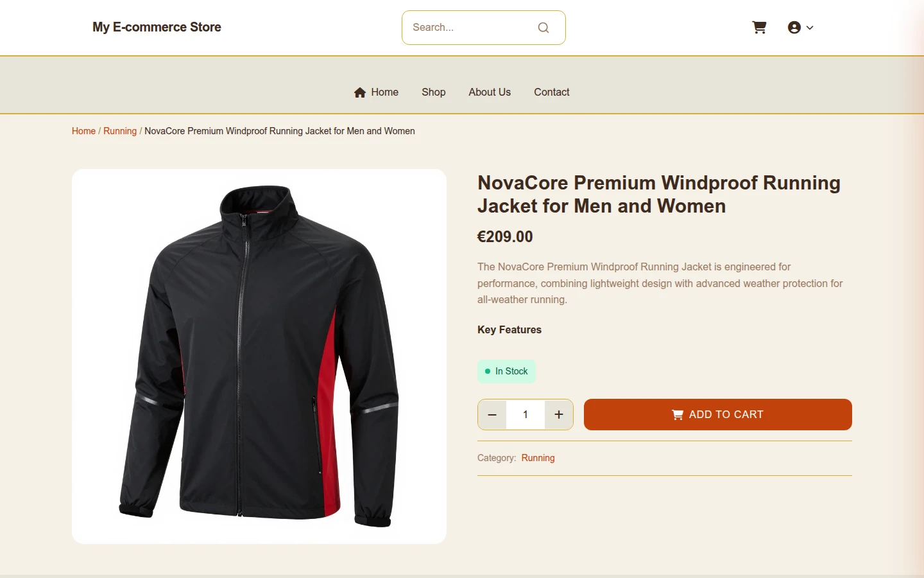Click the search magnifier icon
The height and width of the screenshot is (578, 924).
click(x=543, y=28)
